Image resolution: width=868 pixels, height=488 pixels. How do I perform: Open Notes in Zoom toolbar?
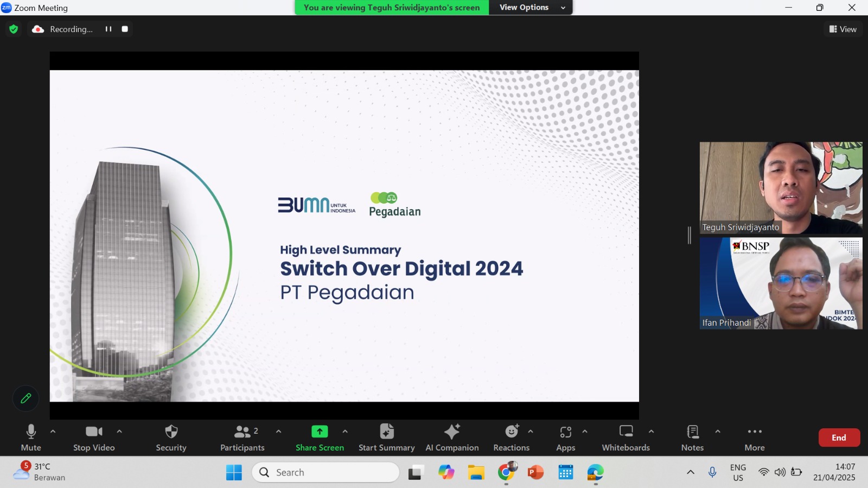pyautogui.click(x=692, y=438)
